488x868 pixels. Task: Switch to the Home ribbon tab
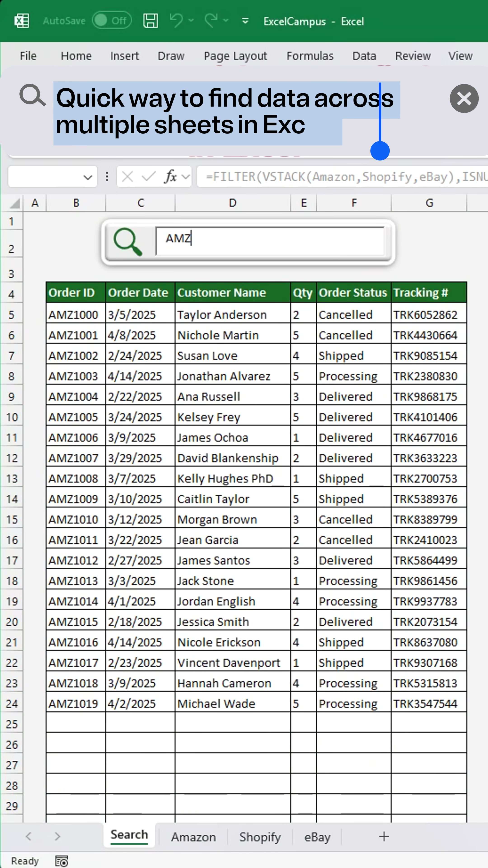(x=76, y=56)
